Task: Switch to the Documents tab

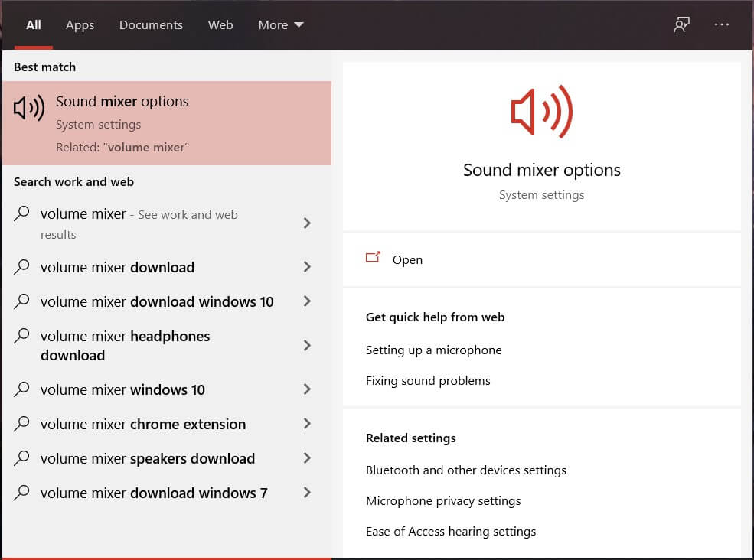Action: (x=151, y=25)
